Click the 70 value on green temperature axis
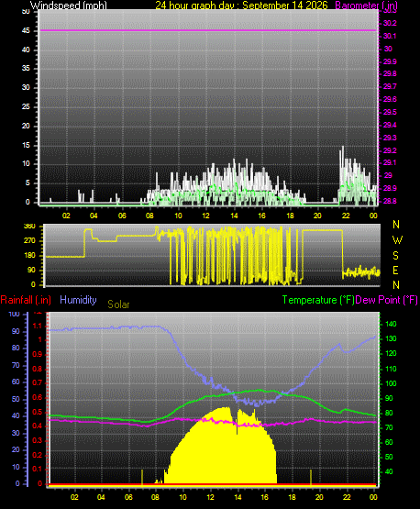This screenshot has height=509, width=420. tap(389, 427)
